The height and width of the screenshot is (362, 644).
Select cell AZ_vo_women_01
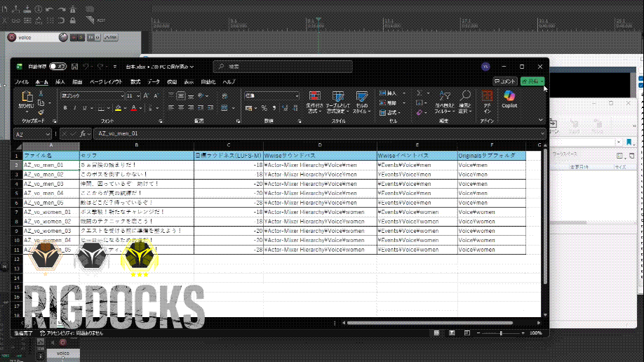[x=51, y=212]
